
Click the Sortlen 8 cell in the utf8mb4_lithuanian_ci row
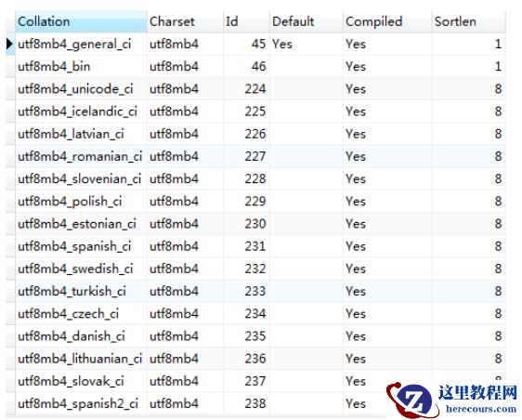pyautogui.click(x=468, y=359)
